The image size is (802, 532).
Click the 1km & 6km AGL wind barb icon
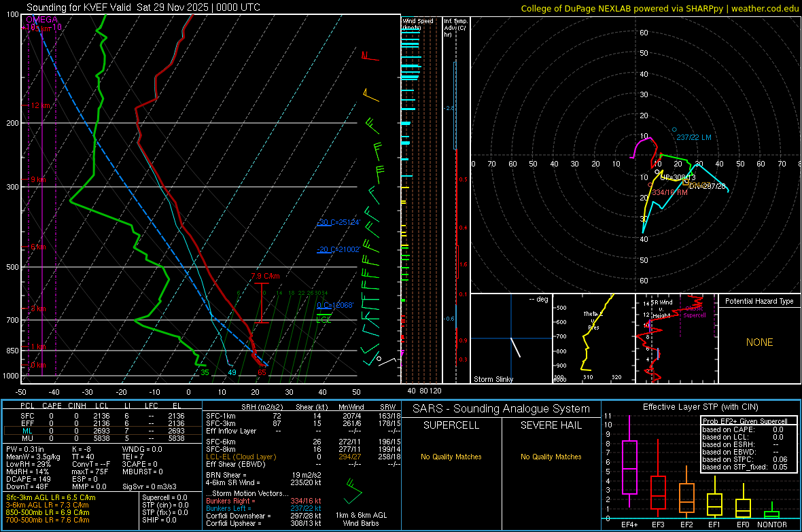[353, 492]
